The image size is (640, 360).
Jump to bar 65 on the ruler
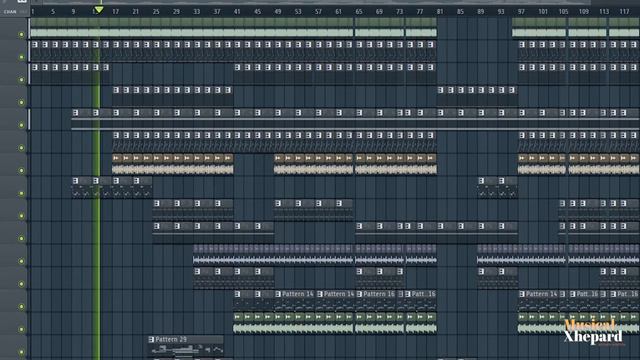coord(359,11)
